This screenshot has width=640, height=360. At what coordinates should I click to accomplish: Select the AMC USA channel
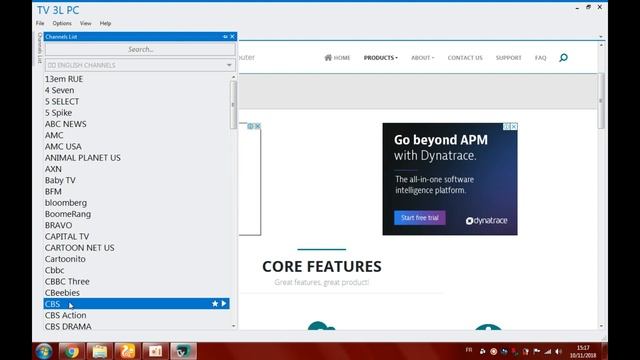tap(136, 146)
